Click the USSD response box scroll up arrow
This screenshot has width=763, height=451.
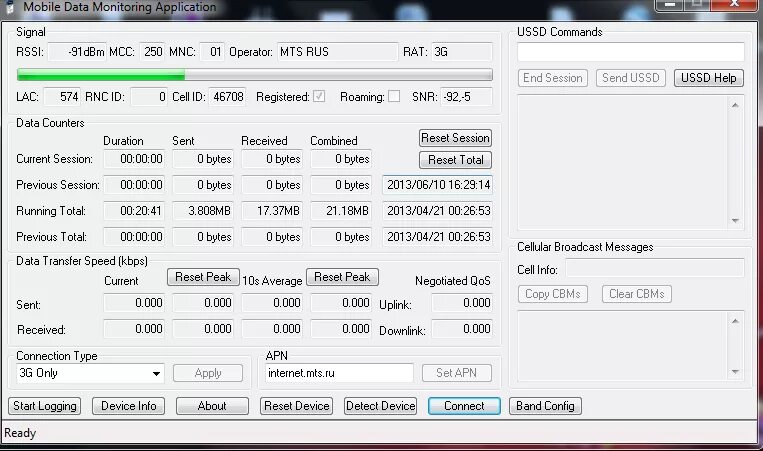[735, 105]
